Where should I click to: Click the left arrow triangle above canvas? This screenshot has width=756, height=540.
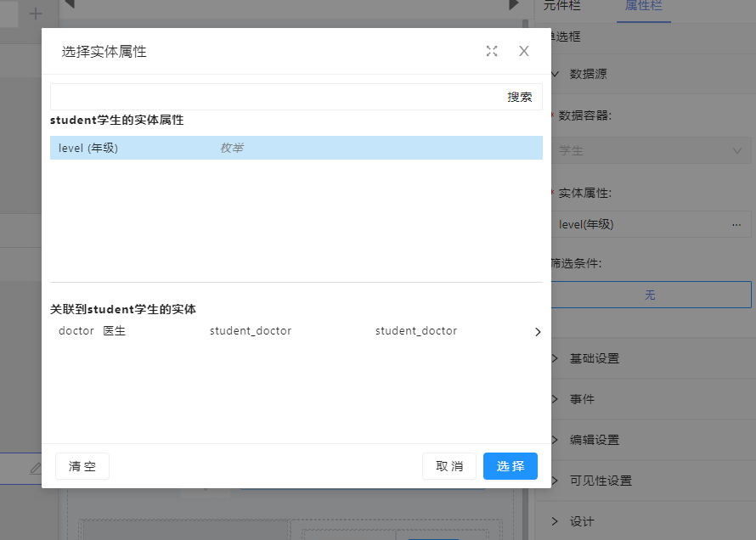point(70,4)
